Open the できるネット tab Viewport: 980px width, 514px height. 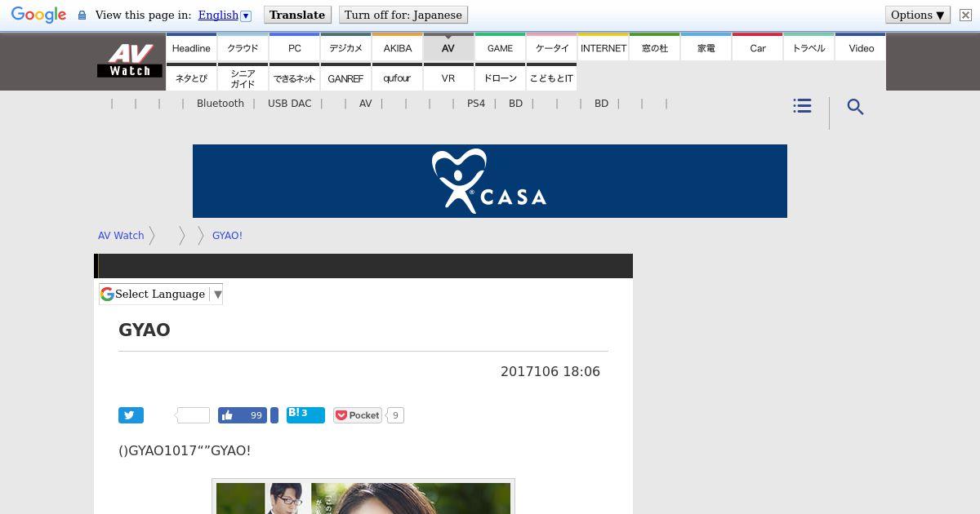point(295,78)
